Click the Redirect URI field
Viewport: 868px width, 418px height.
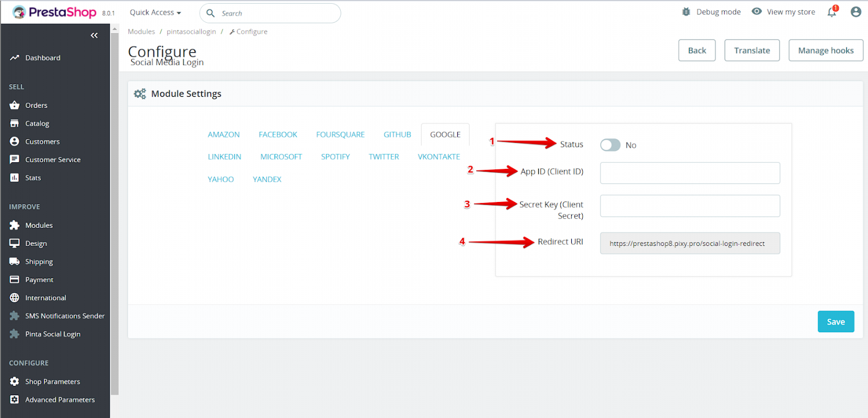point(690,243)
